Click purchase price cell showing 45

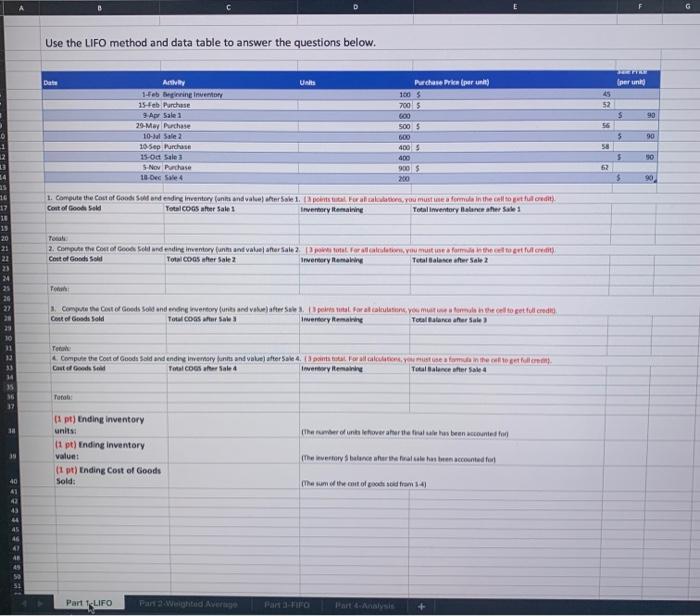(512, 94)
